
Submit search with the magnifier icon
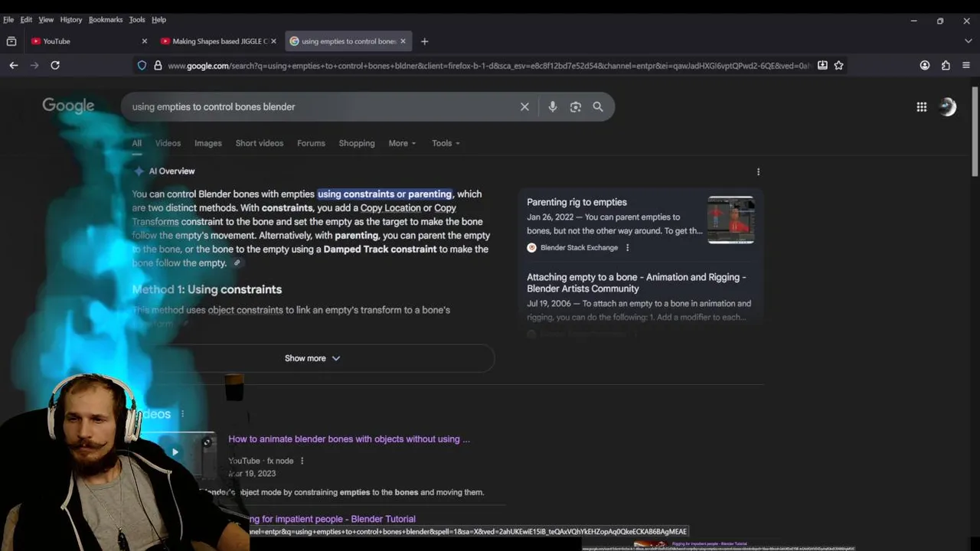598,107
